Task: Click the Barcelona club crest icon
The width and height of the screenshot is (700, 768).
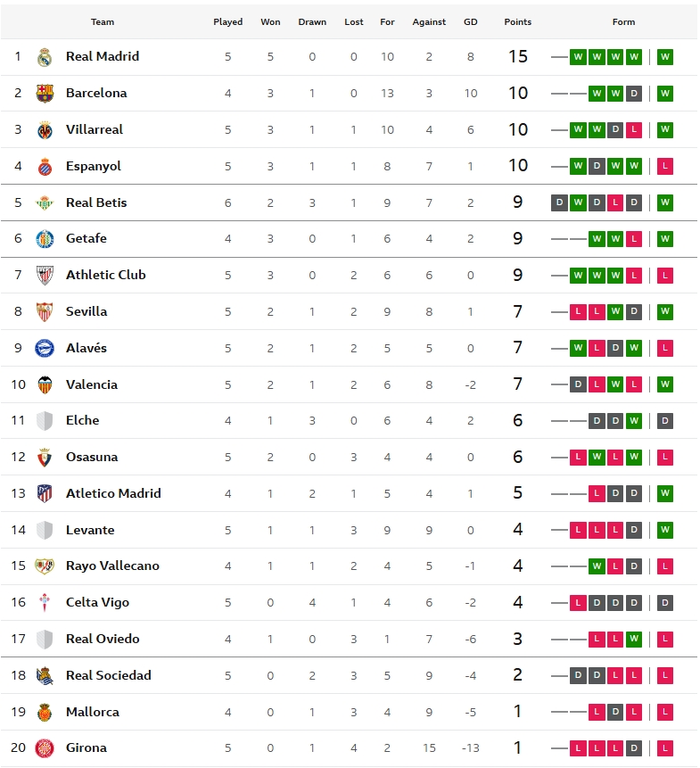Action: click(x=45, y=94)
